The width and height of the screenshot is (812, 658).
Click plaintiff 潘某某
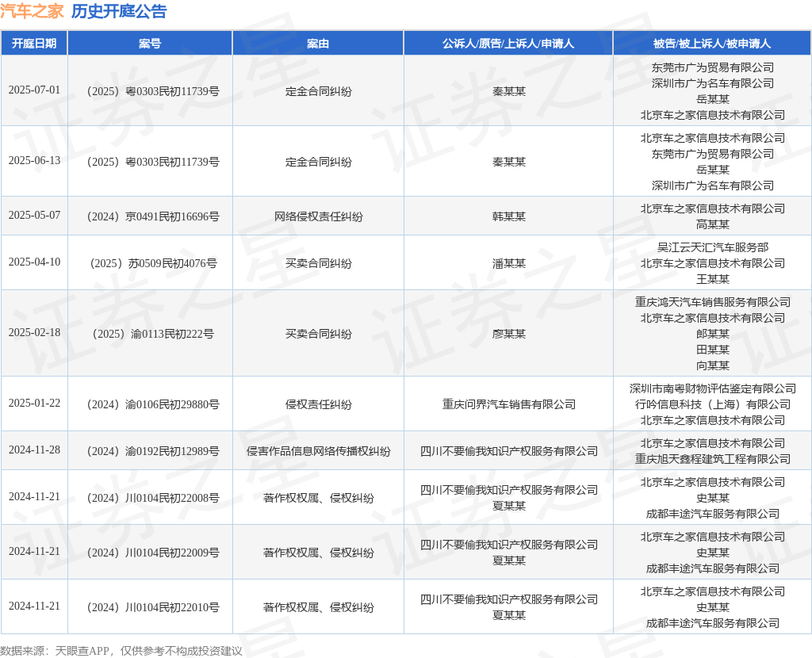click(508, 263)
